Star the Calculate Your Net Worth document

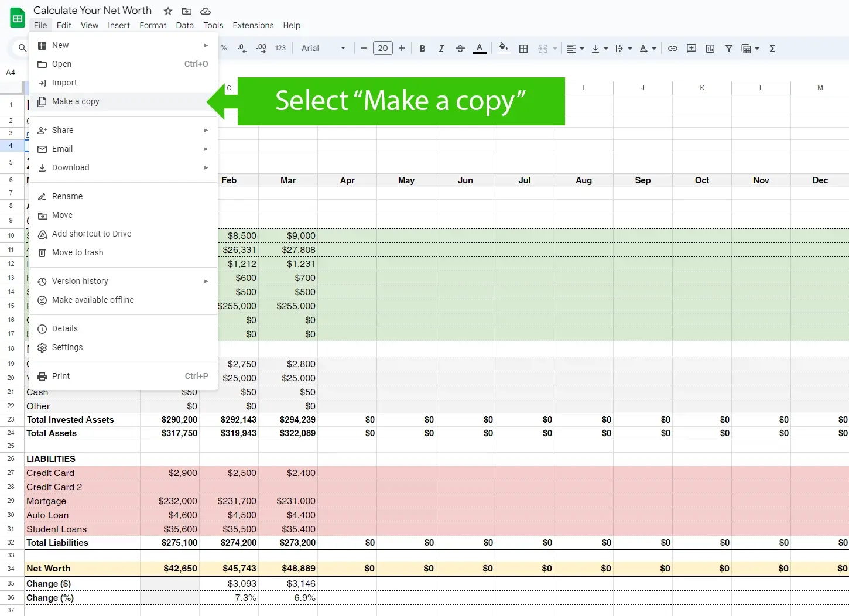pos(168,11)
